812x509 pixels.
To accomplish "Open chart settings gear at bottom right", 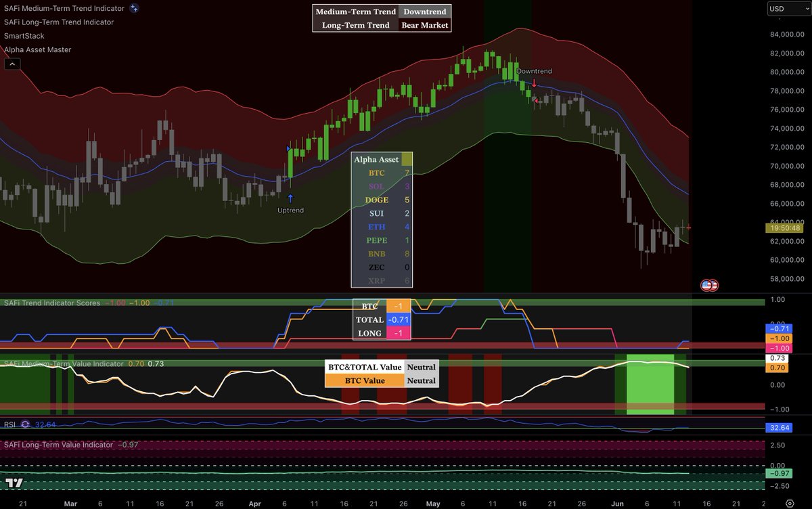I will [789, 503].
